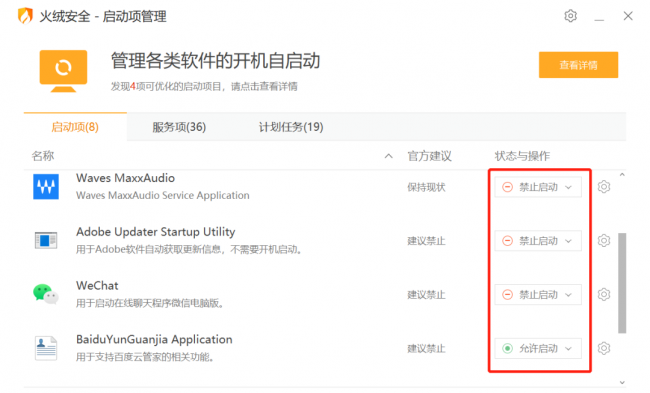Open gear options for BaiduYunGuanjia row

[604, 348]
